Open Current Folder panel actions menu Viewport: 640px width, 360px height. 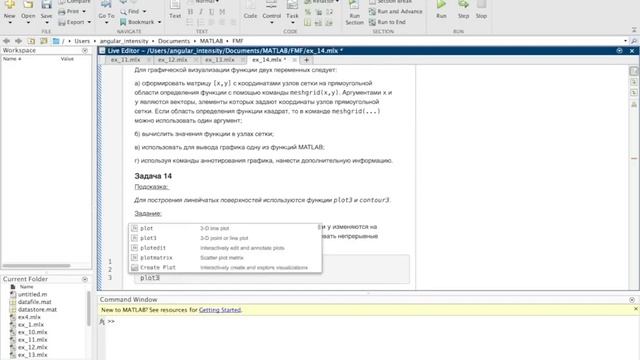click(x=85, y=279)
